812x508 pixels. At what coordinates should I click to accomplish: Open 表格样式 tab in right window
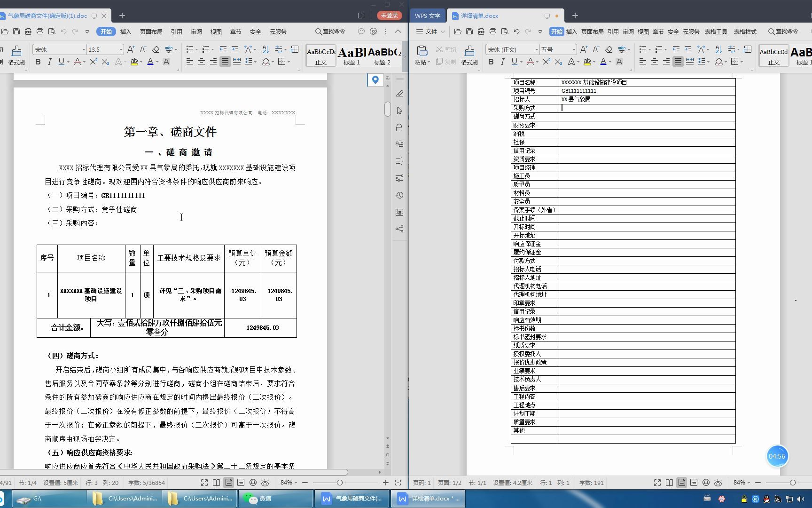(x=745, y=32)
